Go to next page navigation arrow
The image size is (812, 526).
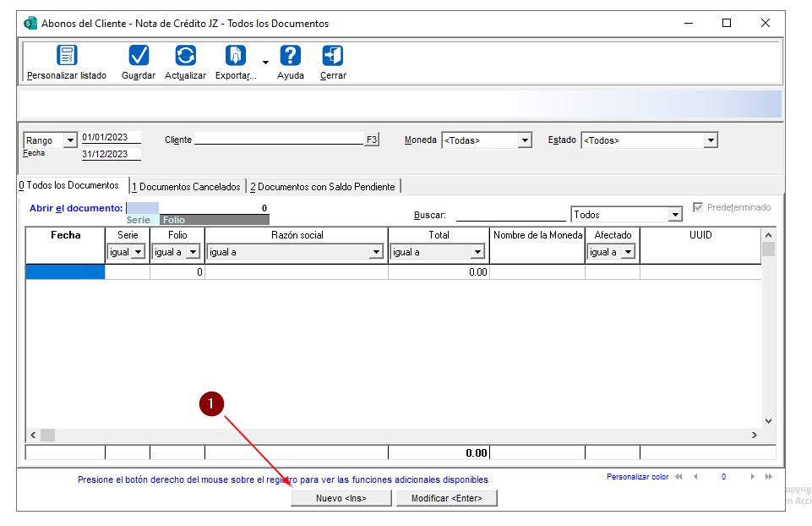pyautogui.click(x=753, y=477)
